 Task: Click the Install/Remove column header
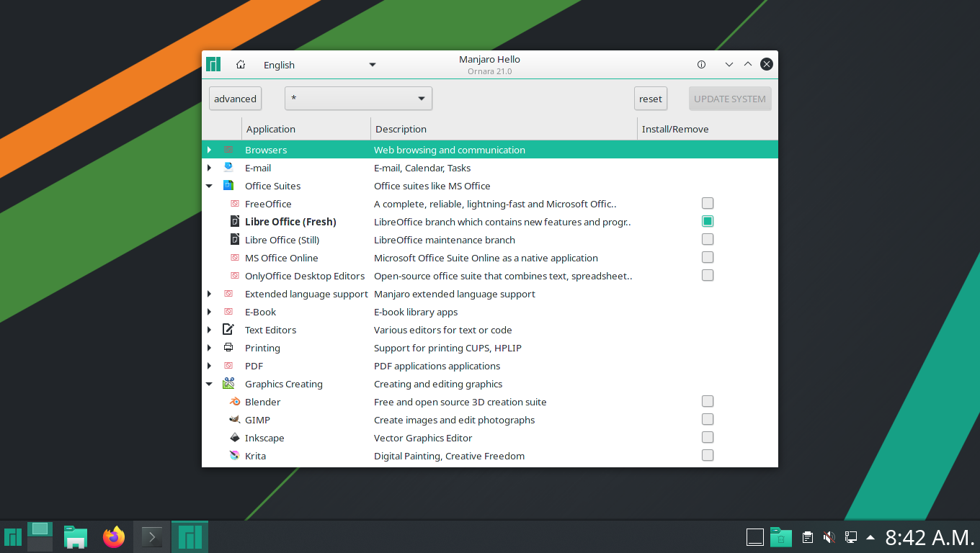pyautogui.click(x=708, y=129)
